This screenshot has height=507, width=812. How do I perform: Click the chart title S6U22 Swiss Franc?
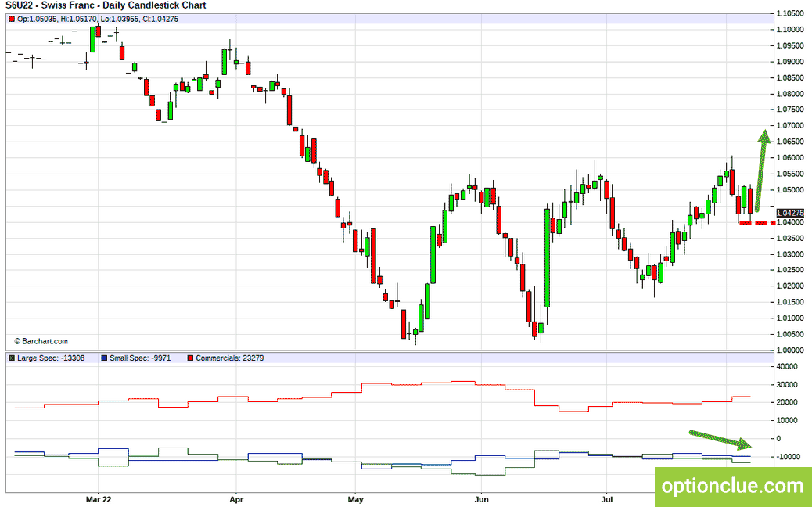coord(106,5)
